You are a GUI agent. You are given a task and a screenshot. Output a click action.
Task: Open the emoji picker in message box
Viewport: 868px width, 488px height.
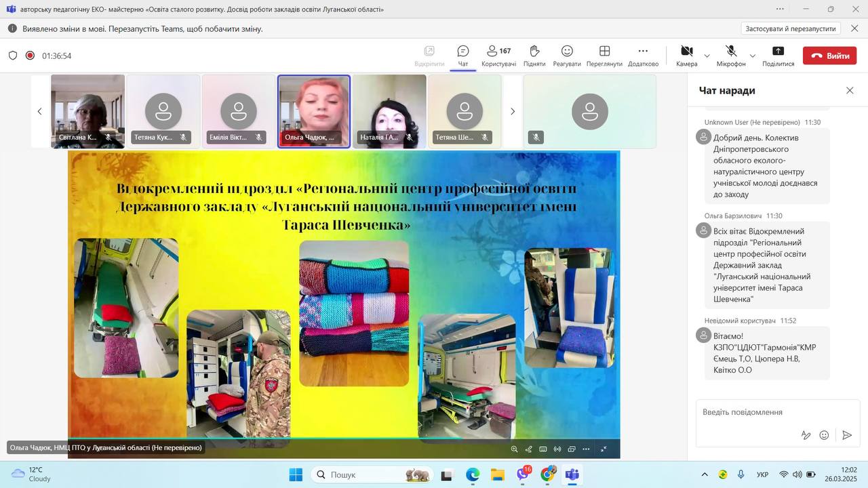tap(824, 435)
